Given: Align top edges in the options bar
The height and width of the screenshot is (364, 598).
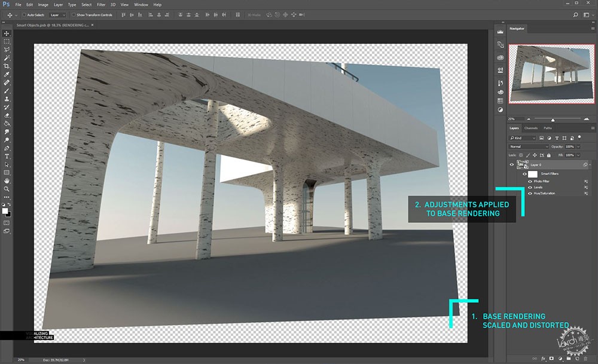Looking at the screenshot, I should pyautogui.click(x=123, y=15).
